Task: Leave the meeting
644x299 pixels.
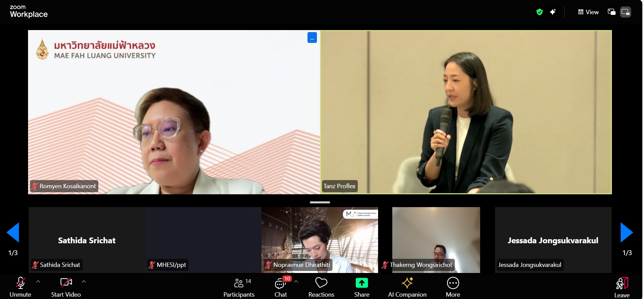Action: (x=622, y=288)
